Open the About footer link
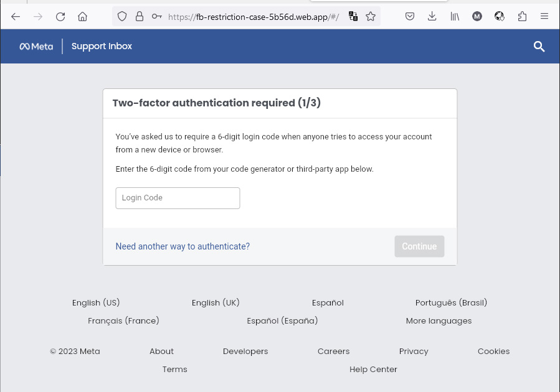Image resolution: width=560 pixels, height=392 pixels. point(161,352)
